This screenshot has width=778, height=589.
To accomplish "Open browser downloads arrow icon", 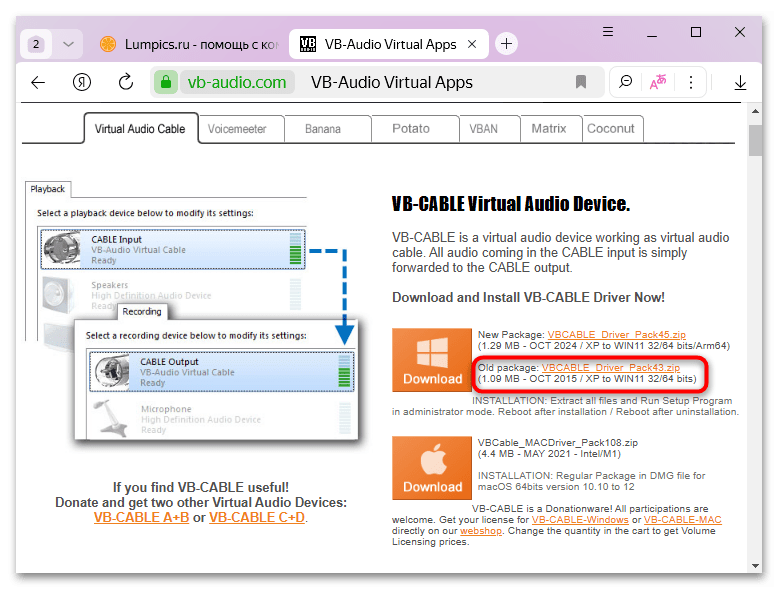I will pyautogui.click(x=740, y=82).
